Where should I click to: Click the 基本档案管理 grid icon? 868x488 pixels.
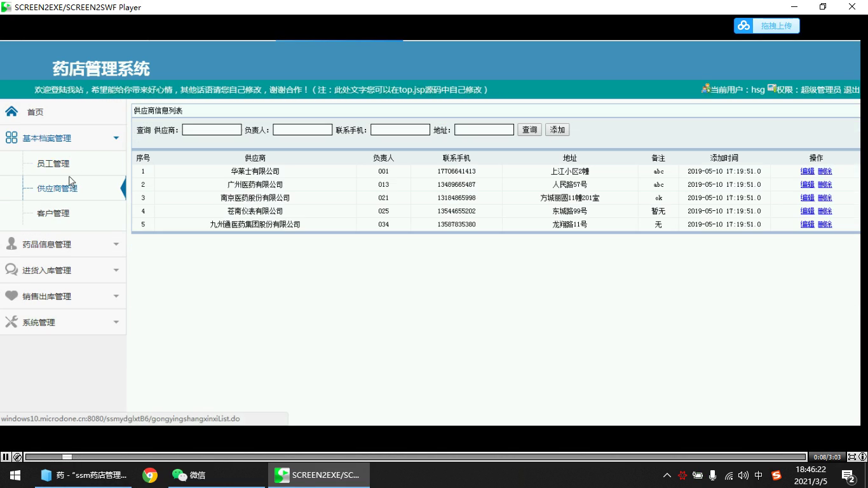click(x=11, y=138)
